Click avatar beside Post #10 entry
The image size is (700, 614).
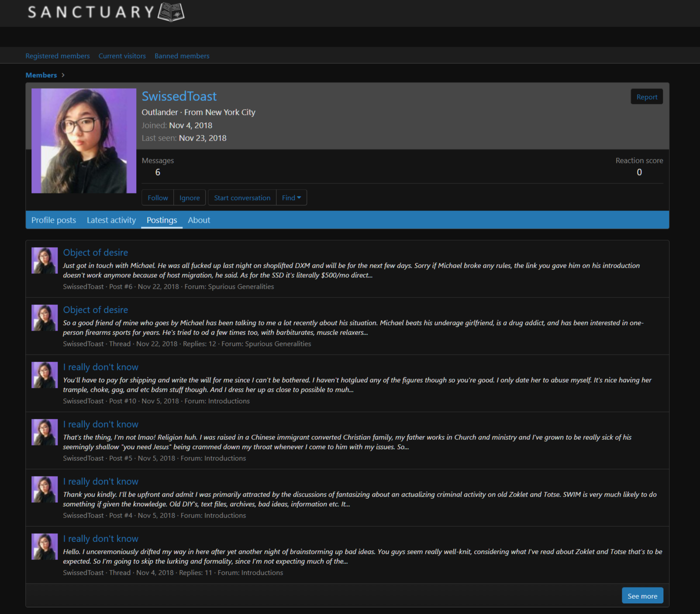tap(45, 375)
